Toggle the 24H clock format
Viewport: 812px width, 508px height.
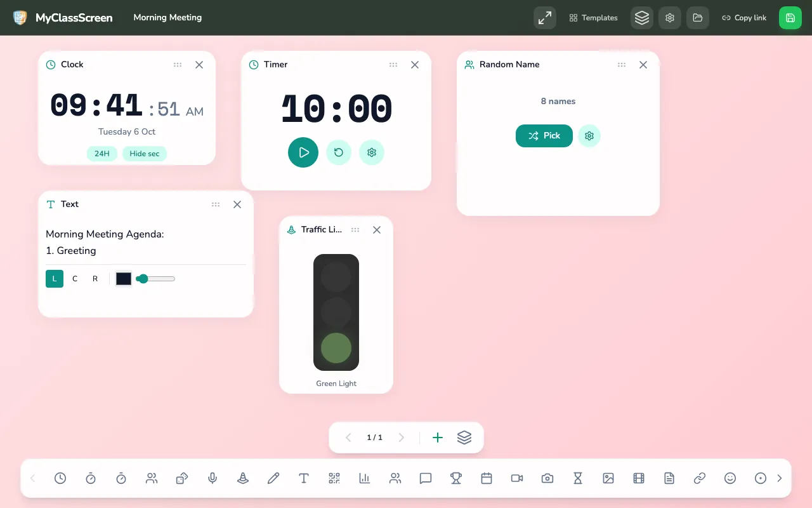pos(102,154)
